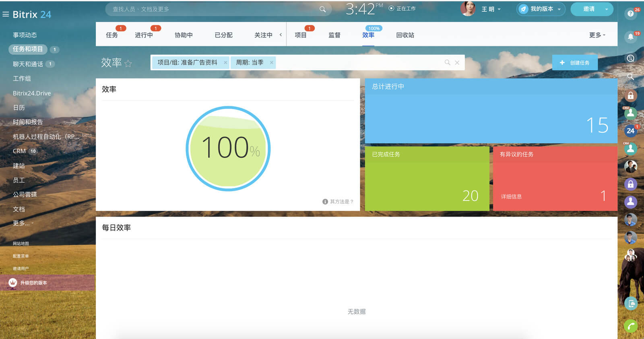Open 文档 in left menu
This screenshot has height=339, width=644.
[x=19, y=209]
